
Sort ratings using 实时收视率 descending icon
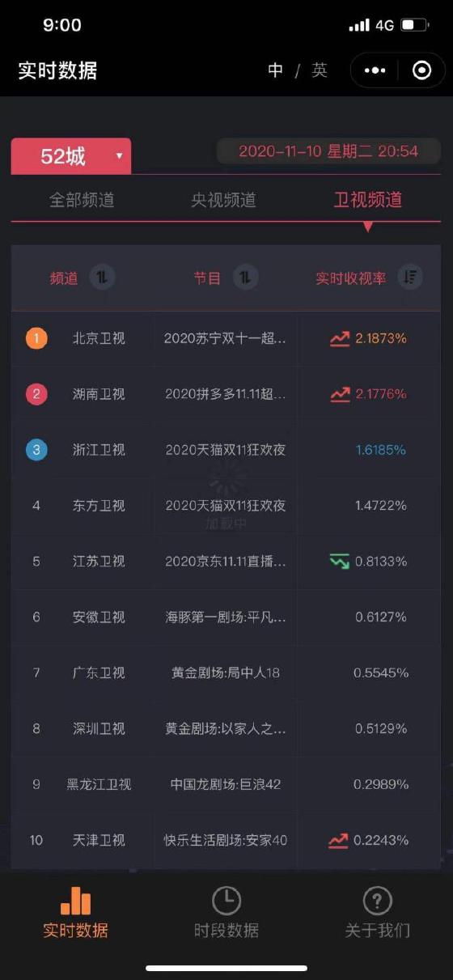coord(410,278)
